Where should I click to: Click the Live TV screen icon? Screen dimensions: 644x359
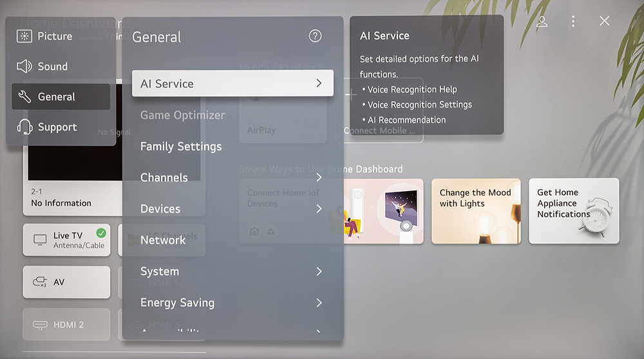pos(40,239)
